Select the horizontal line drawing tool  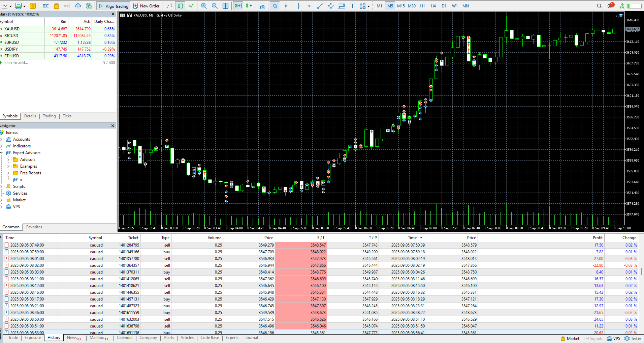click(309, 6)
